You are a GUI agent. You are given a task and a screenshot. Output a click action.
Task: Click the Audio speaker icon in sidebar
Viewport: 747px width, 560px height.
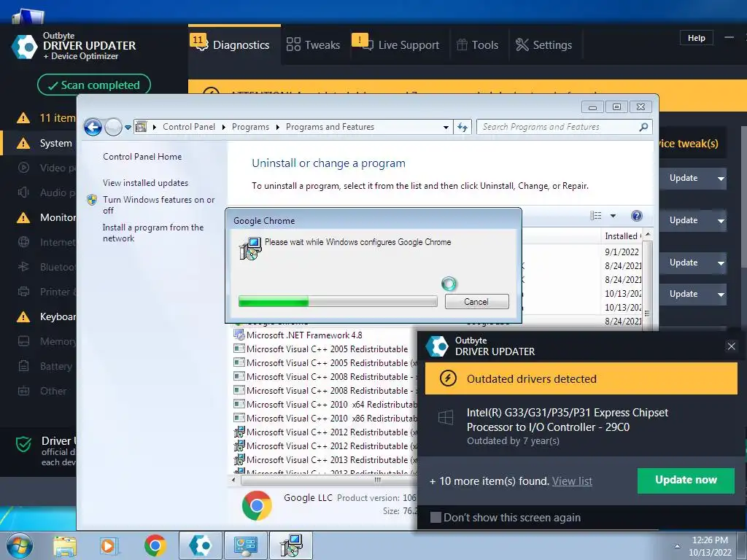tap(23, 192)
